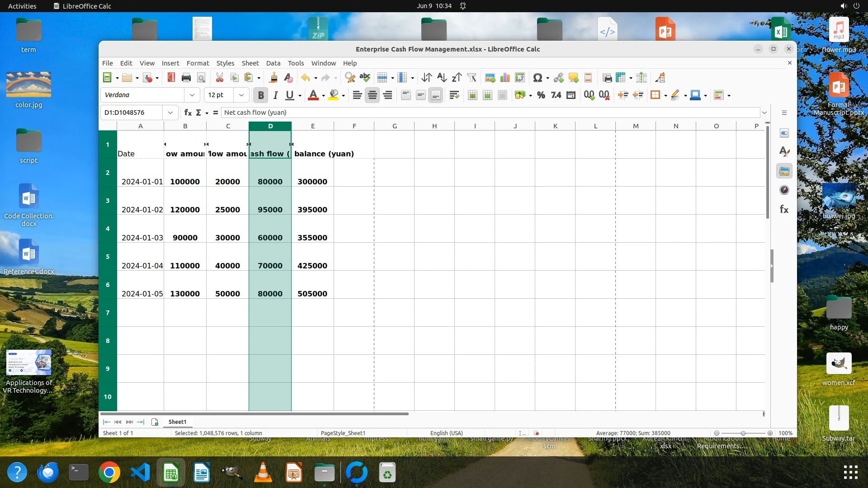Open the Format menu
Screen dimensions: 868x488
(x=198, y=63)
